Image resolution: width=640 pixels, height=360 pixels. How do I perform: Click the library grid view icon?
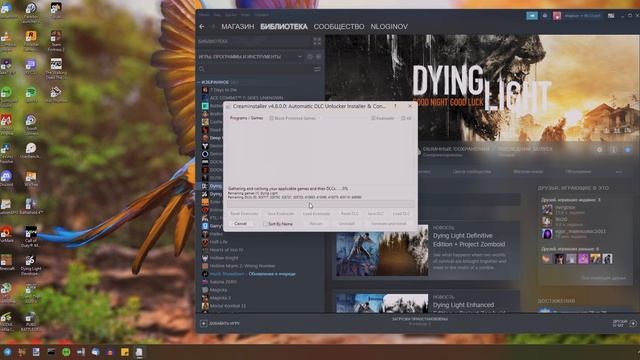point(317,41)
